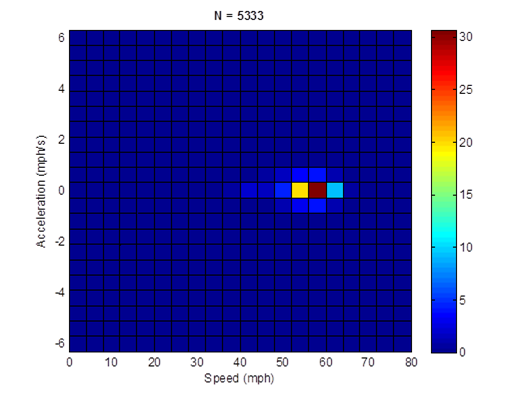This screenshot has height=395, width=528.
Task: Click speed axis tick label 20
Action: [154, 362]
